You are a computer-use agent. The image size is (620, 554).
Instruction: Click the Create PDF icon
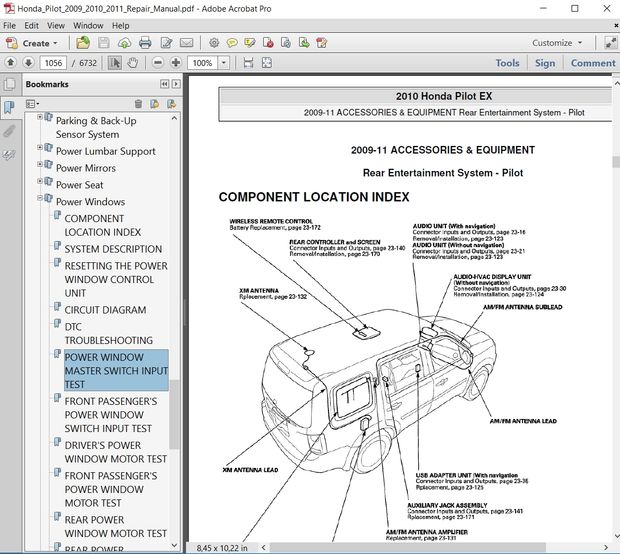(x=12, y=43)
